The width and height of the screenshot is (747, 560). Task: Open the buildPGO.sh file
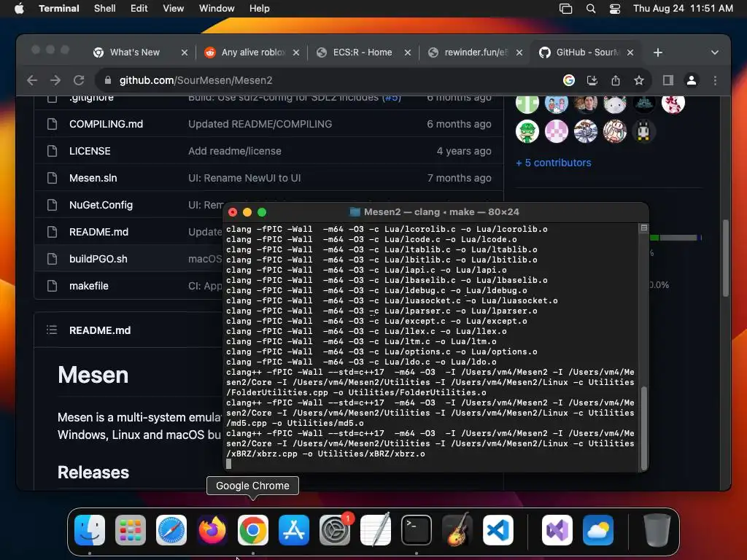[x=98, y=259]
